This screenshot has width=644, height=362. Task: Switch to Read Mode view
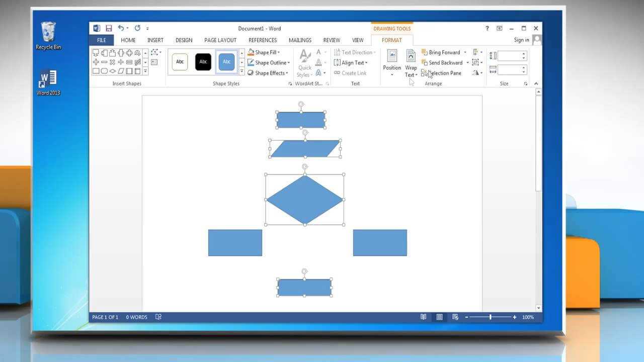click(x=424, y=317)
